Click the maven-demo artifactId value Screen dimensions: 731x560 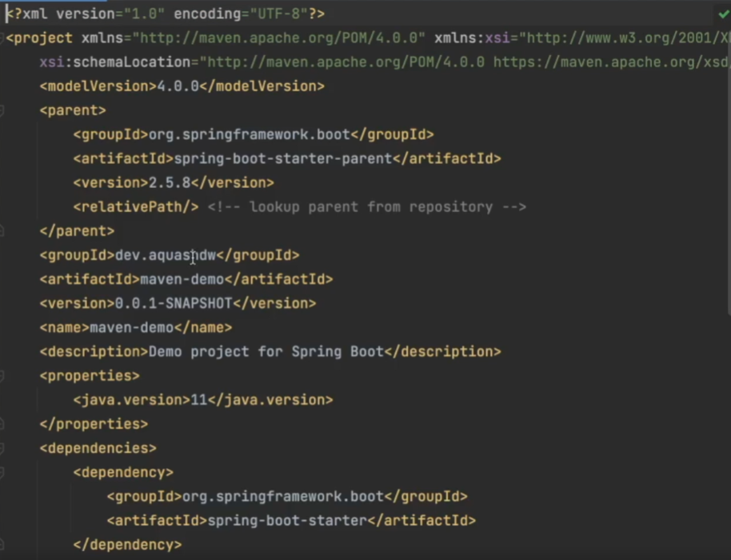[182, 279]
